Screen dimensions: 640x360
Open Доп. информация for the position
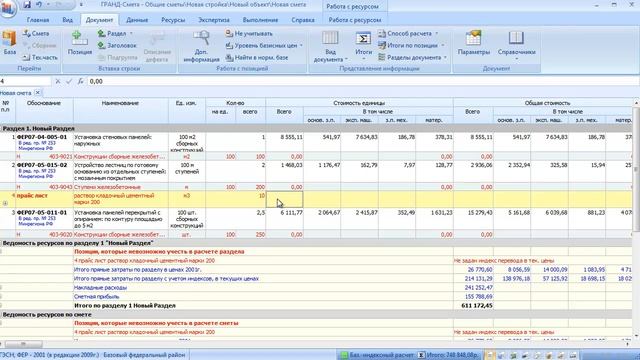click(201, 46)
